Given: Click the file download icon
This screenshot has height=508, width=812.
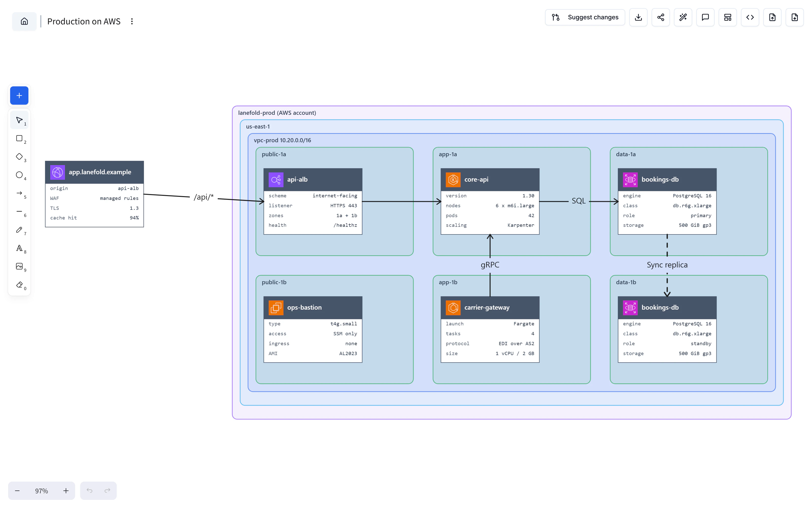Looking at the screenshot, I should click(794, 17).
